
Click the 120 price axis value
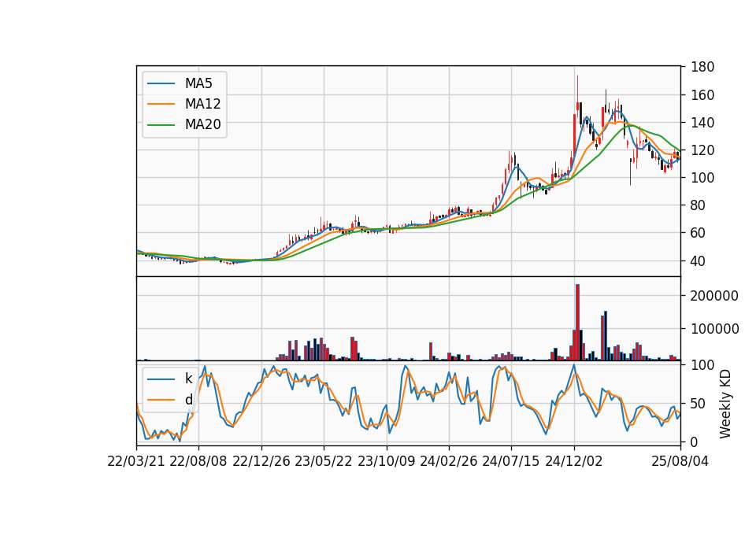tap(702, 150)
